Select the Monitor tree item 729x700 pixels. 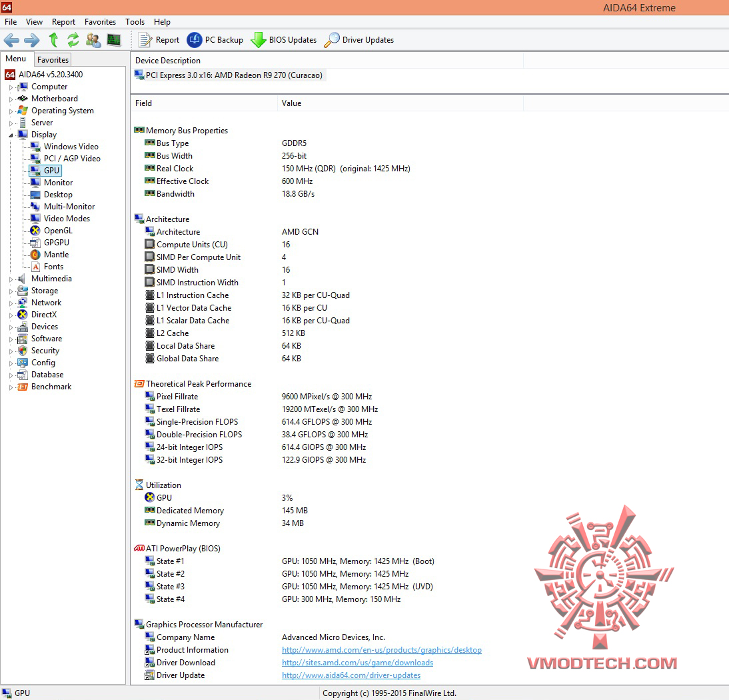(x=58, y=182)
